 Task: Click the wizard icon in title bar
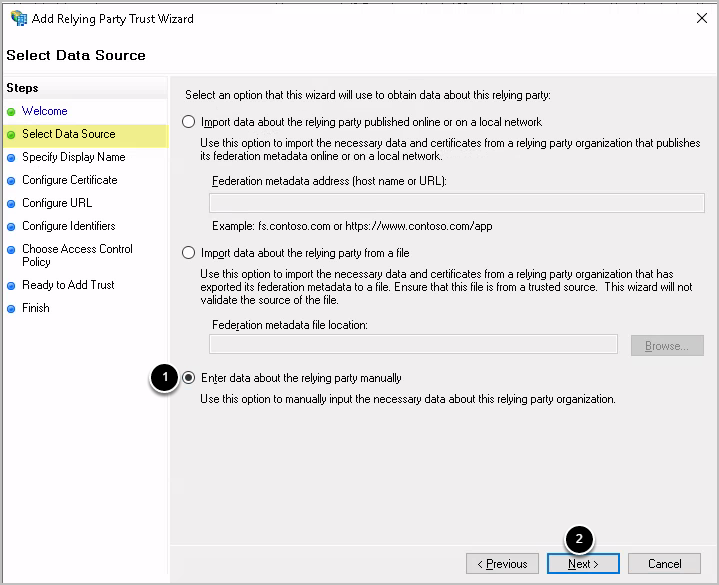coord(19,18)
